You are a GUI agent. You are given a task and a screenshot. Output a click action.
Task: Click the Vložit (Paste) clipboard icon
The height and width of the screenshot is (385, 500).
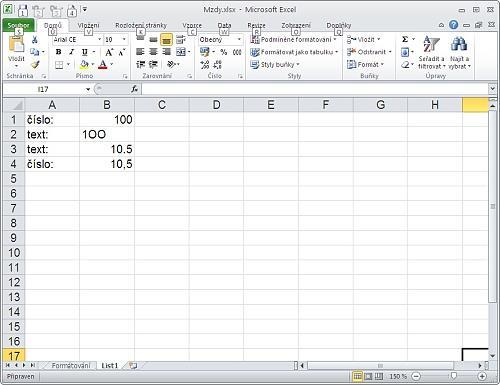pyautogui.click(x=16, y=44)
